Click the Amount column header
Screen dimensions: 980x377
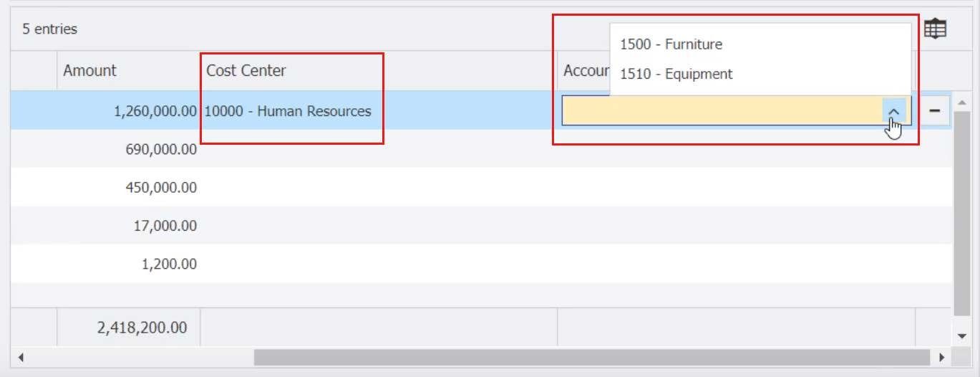tap(129, 70)
